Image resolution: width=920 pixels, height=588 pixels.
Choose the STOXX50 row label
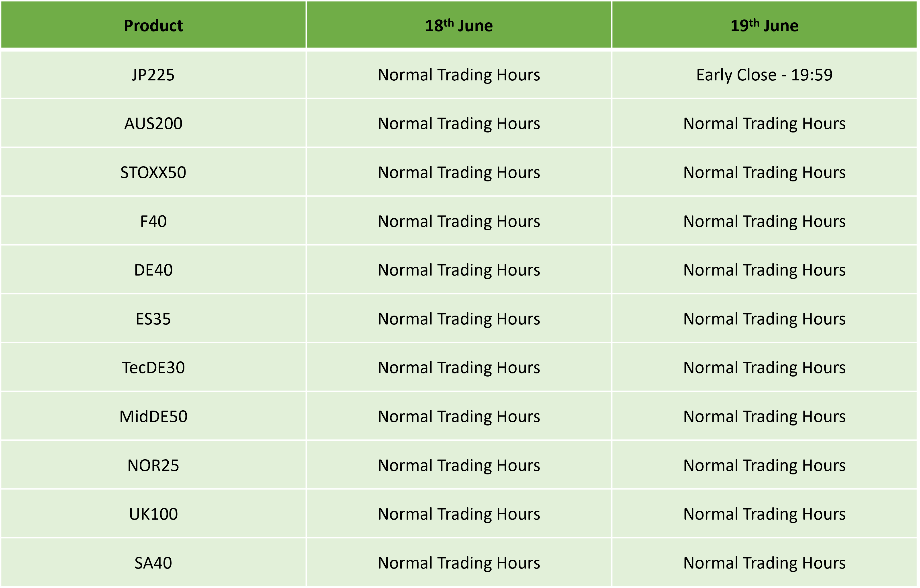pos(153,173)
